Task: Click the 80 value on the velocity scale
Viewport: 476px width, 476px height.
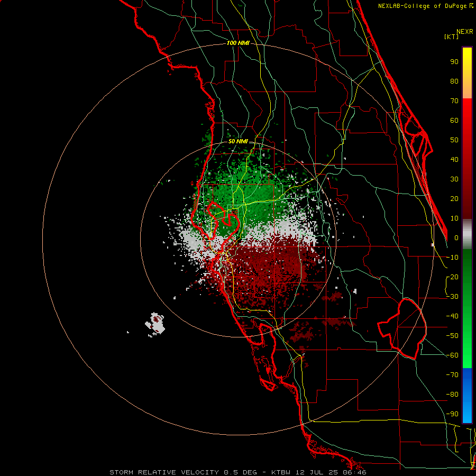Action: (454, 81)
